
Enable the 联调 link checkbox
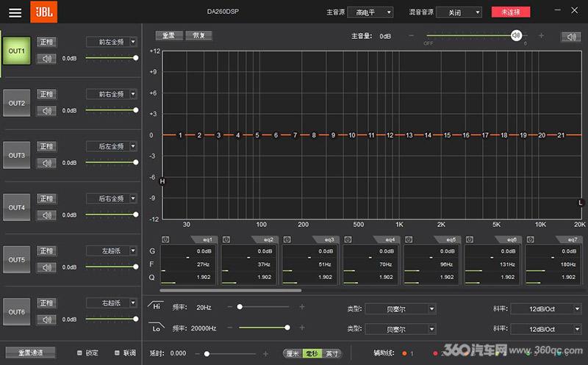(117, 353)
